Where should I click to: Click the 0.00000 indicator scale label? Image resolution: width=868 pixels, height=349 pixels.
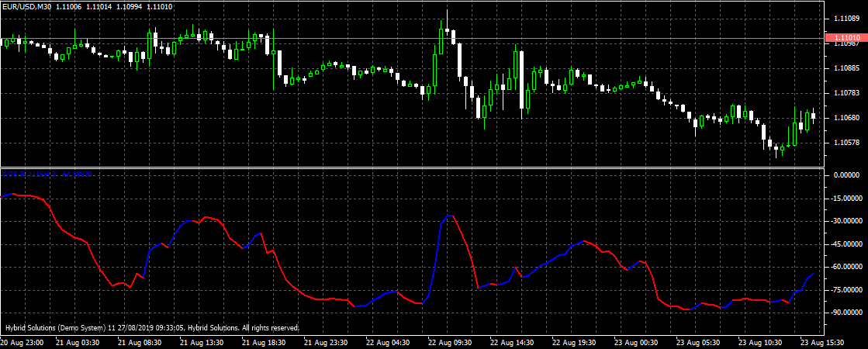[x=846, y=175]
